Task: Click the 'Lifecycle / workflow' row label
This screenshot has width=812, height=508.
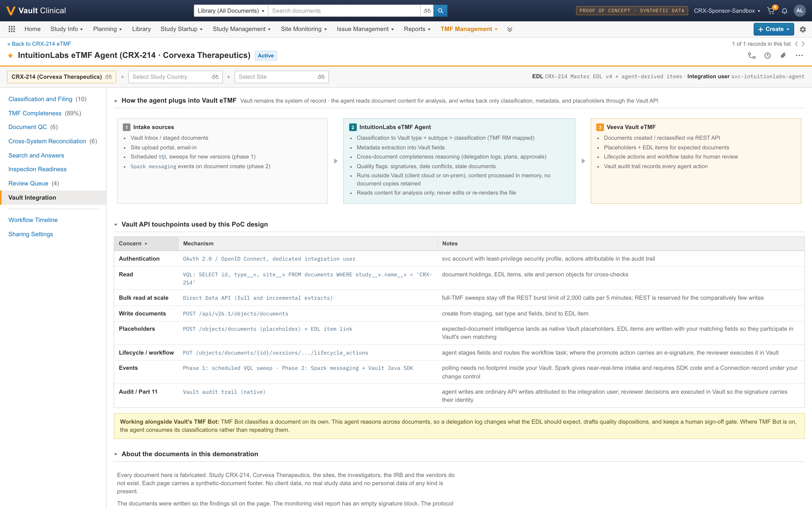Action: (146, 353)
